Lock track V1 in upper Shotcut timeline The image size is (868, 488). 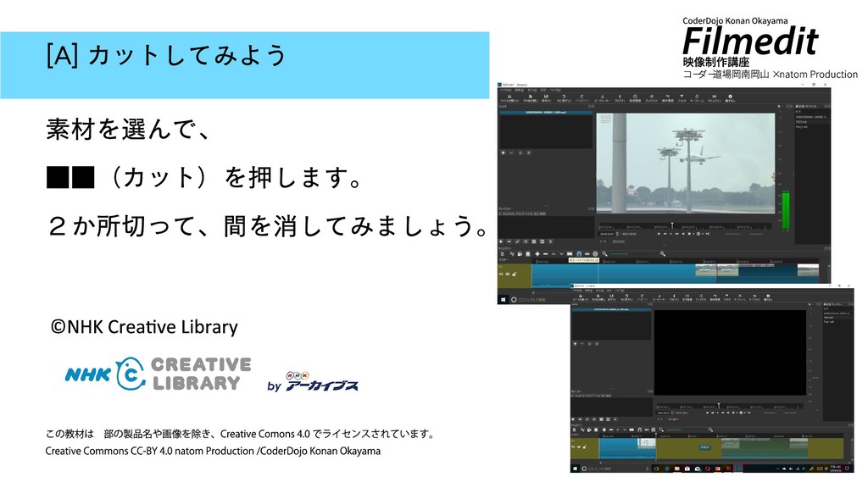(515, 274)
